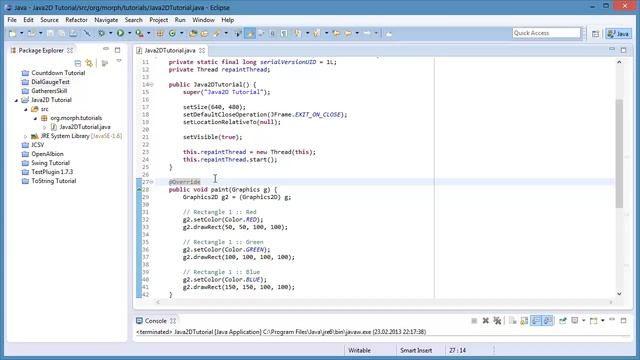Open dropdown arrow next to New icon
This screenshot has height=360, width=640.
(22, 33)
